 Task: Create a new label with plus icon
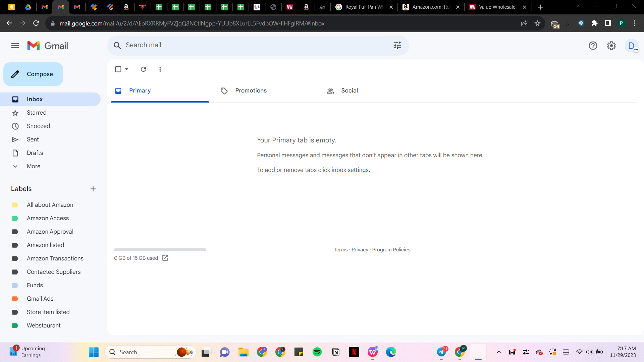pos(93,189)
